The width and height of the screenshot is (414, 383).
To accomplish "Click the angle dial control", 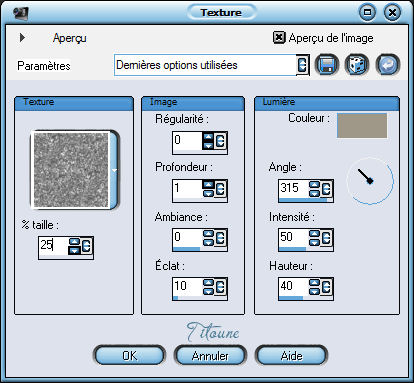I will pos(370,181).
